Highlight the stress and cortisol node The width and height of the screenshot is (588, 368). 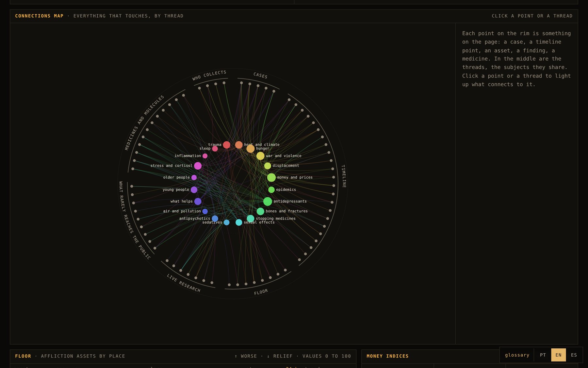[x=198, y=166]
